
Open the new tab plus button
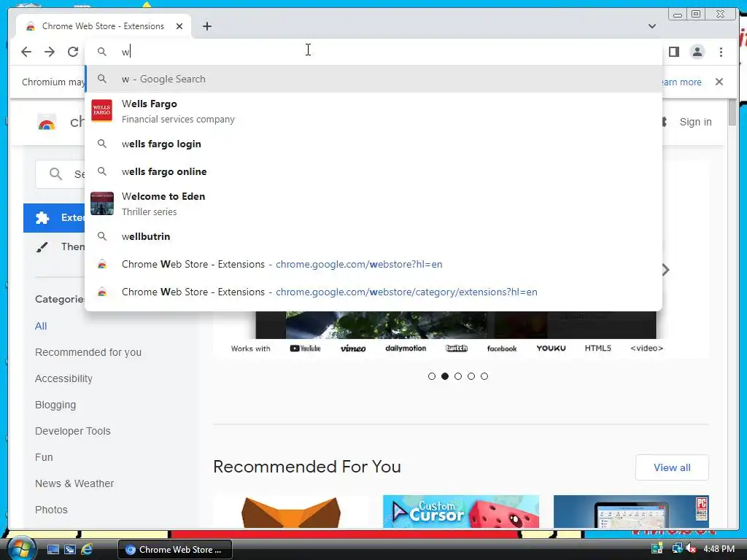point(206,26)
